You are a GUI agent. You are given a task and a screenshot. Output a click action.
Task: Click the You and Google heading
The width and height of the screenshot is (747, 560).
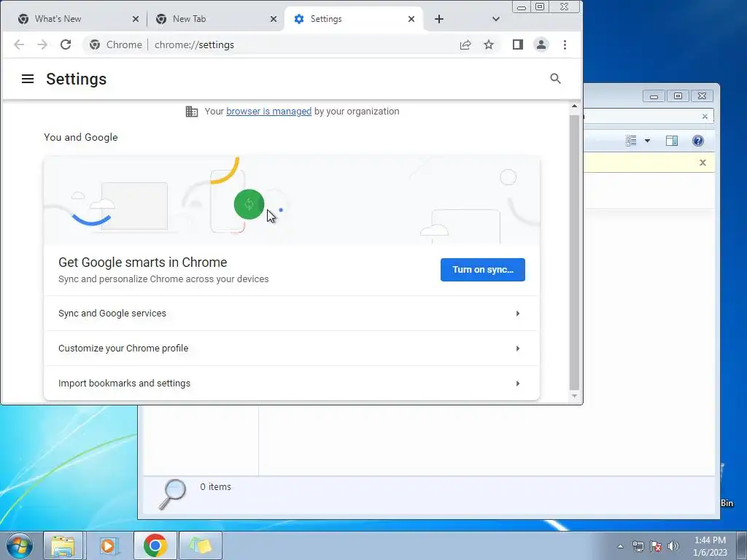click(x=81, y=137)
